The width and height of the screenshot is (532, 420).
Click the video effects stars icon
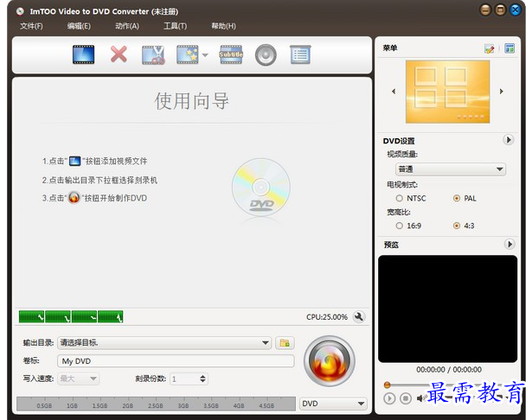click(x=188, y=54)
